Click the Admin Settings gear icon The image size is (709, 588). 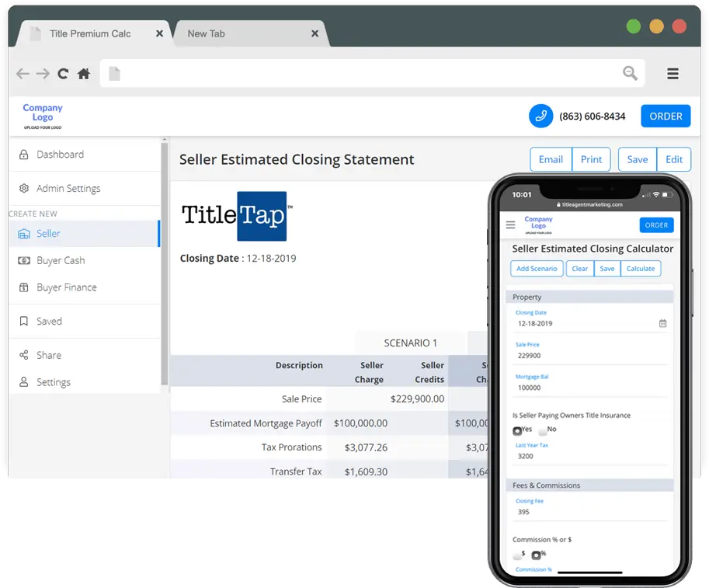24,188
